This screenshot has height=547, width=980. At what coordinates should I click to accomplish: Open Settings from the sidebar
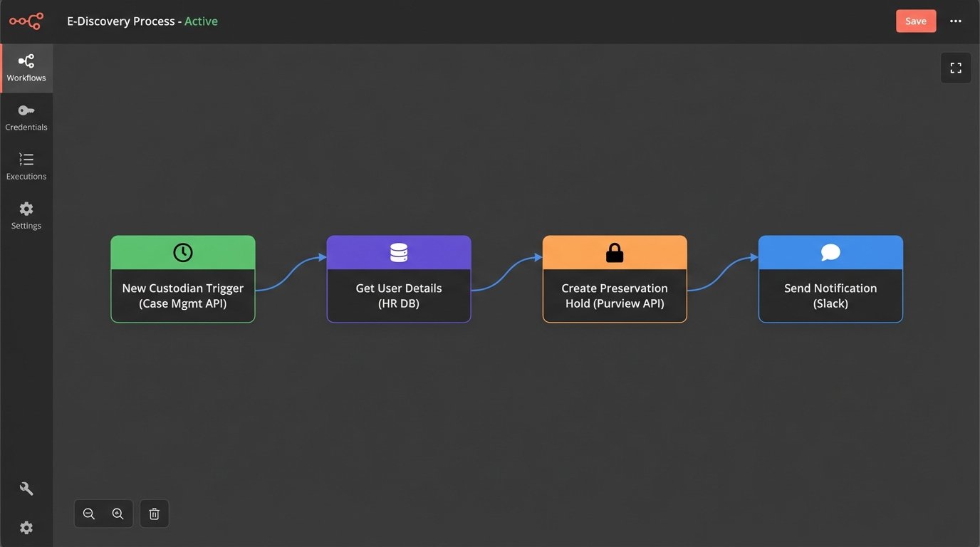pos(26,215)
